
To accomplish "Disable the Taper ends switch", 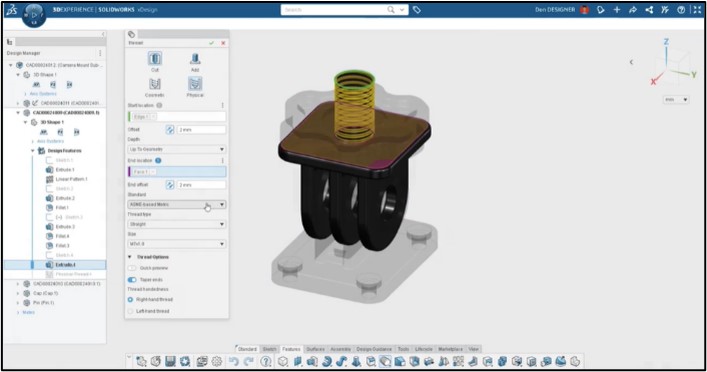I will point(132,280).
